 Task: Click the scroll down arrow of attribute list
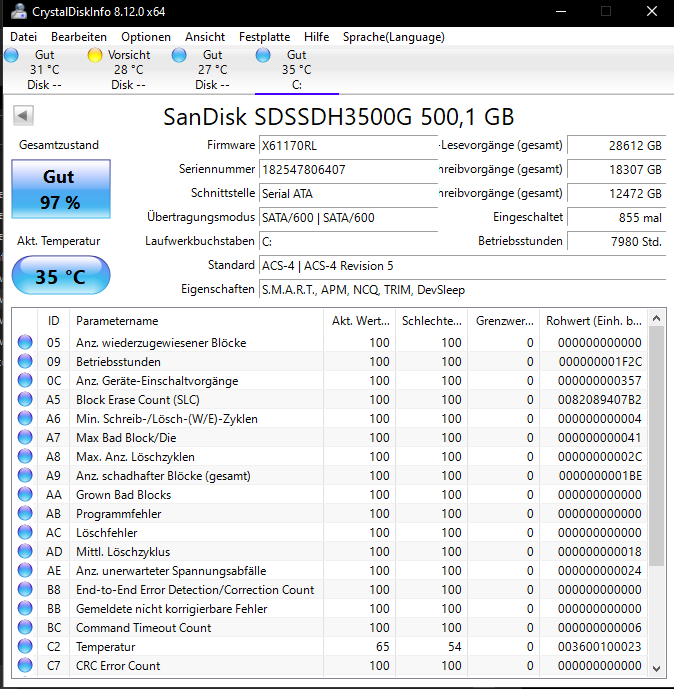point(656,668)
